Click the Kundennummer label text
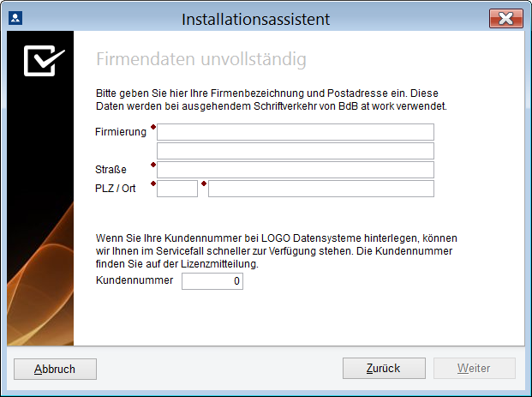Screen dimensions: 532x397 click(x=134, y=280)
